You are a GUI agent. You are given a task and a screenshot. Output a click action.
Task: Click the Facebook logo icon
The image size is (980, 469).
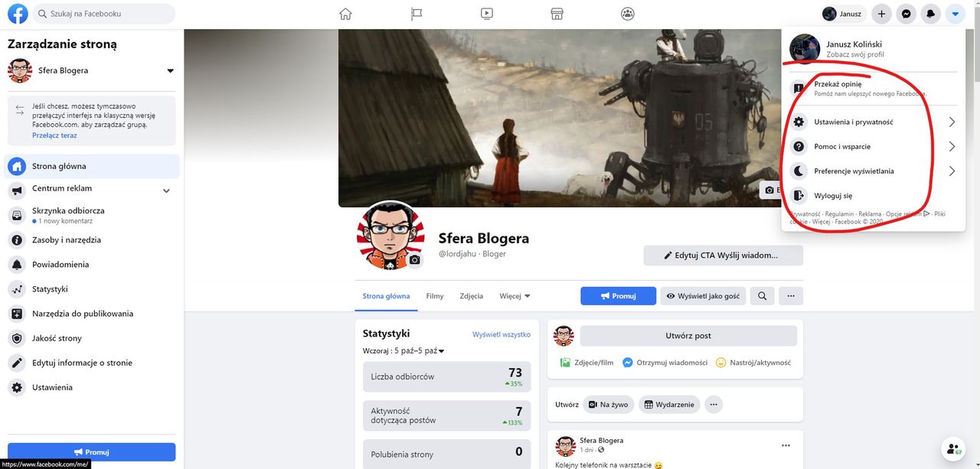pos(18,14)
